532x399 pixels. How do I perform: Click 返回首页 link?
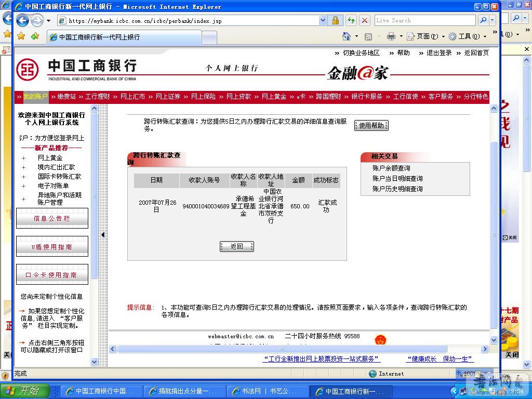(476, 53)
